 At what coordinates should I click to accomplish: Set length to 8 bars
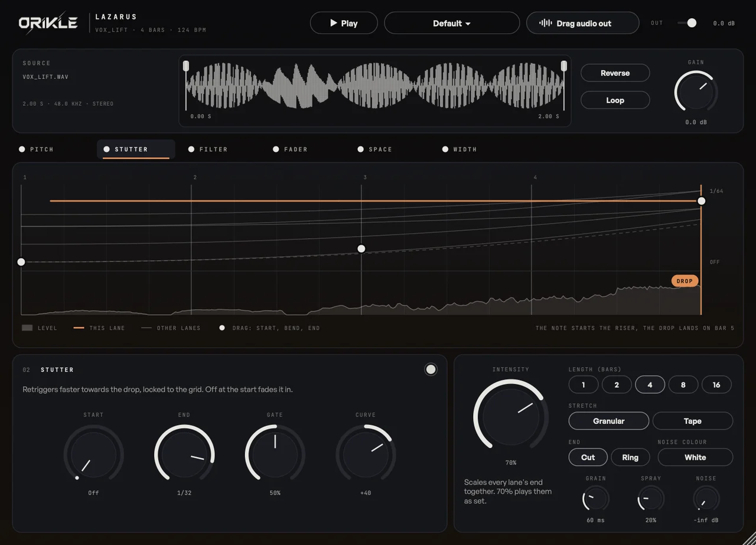(x=683, y=385)
